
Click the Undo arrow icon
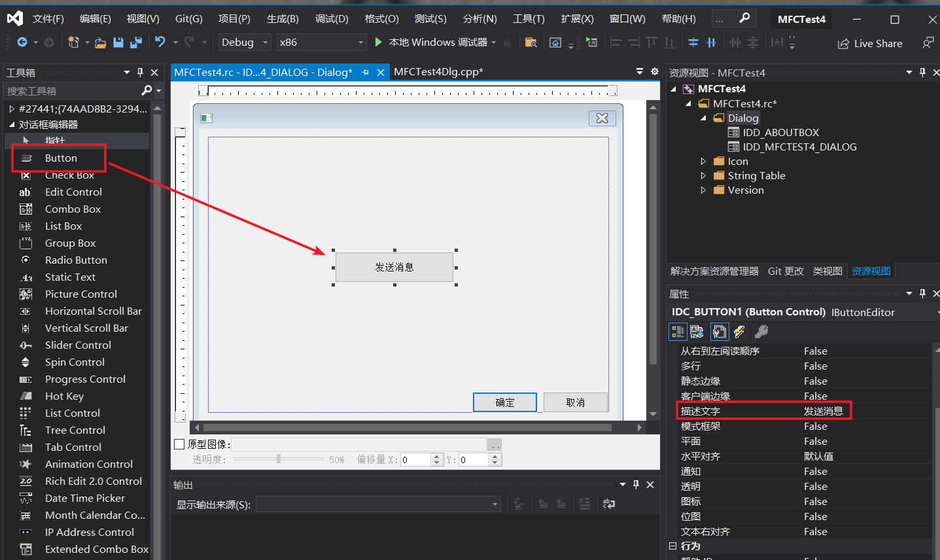click(160, 42)
